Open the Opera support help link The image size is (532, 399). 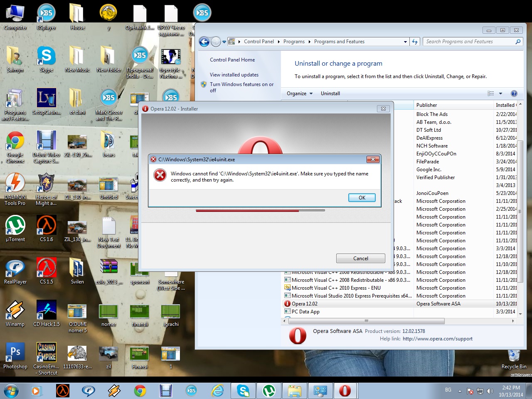tap(437, 339)
